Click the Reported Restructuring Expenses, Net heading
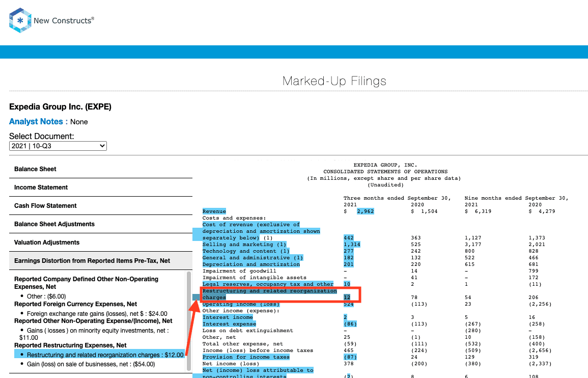The image size is (588, 378). click(70, 345)
